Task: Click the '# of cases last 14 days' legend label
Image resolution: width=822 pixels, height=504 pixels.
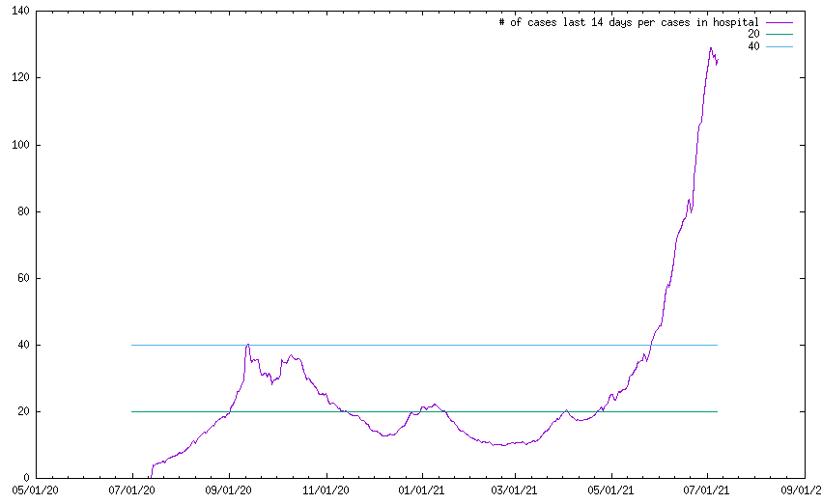Action: (628, 21)
